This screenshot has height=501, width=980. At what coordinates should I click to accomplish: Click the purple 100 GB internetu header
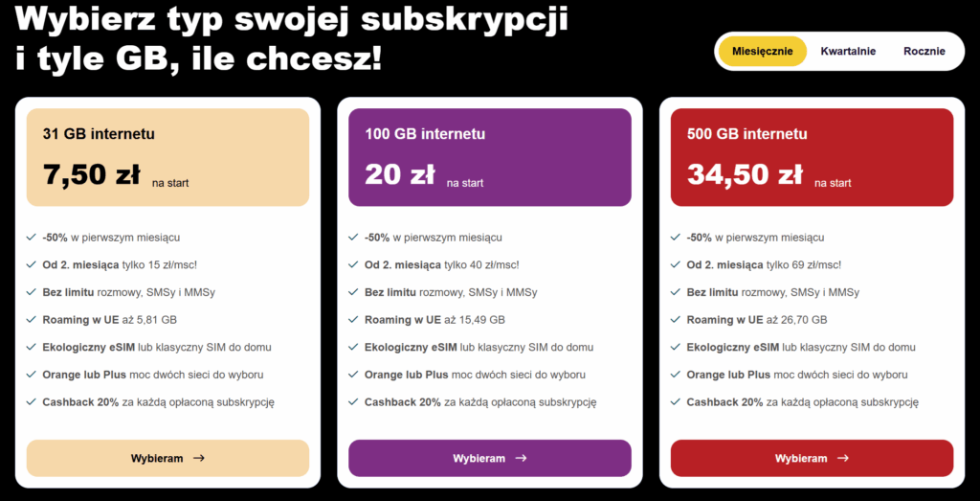coord(489,157)
